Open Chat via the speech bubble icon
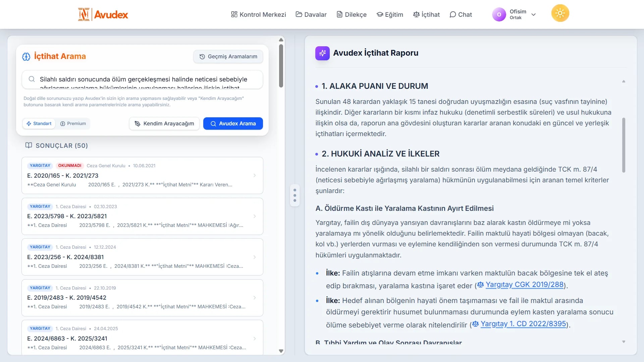The width and height of the screenshot is (644, 362). click(x=453, y=14)
